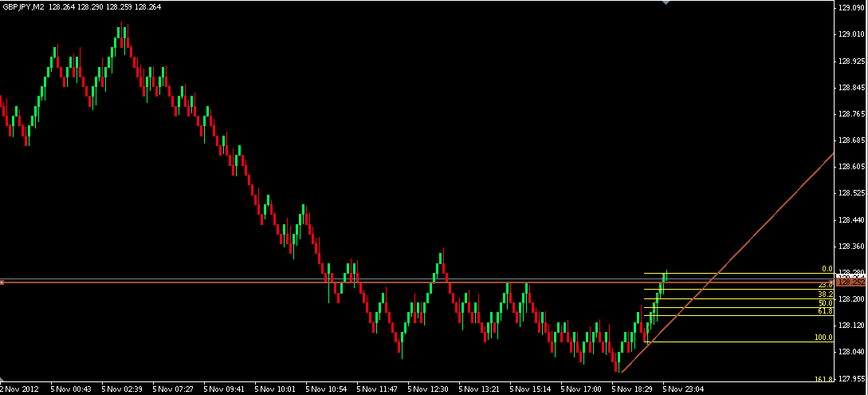Click the 128.685 price axis label
The height and width of the screenshot is (395, 868).
pos(853,140)
